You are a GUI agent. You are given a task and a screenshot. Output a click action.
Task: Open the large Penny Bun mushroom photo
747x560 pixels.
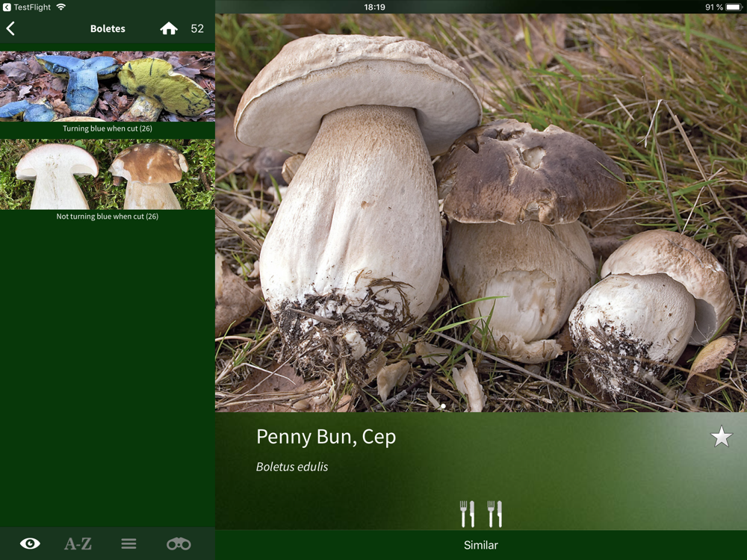tap(480, 213)
